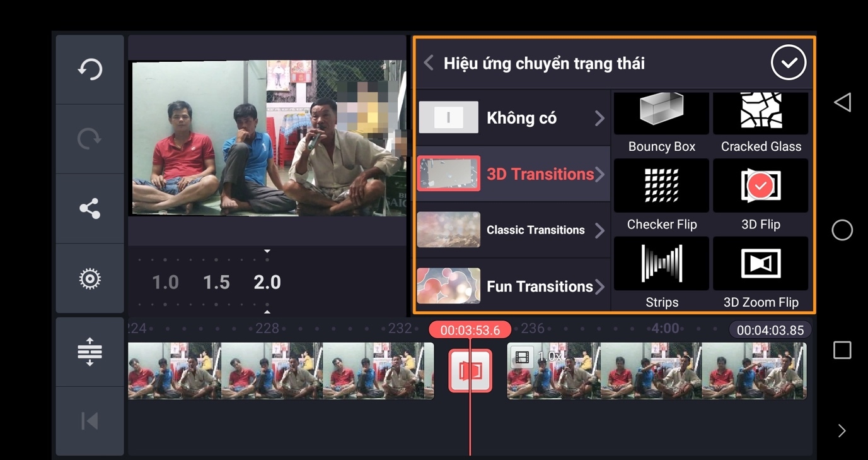Tap the transition marker between clips

pyautogui.click(x=470, y=371)
